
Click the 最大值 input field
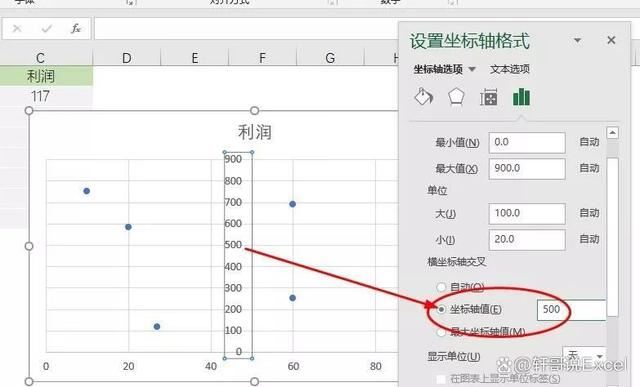[x=527, y=169]
